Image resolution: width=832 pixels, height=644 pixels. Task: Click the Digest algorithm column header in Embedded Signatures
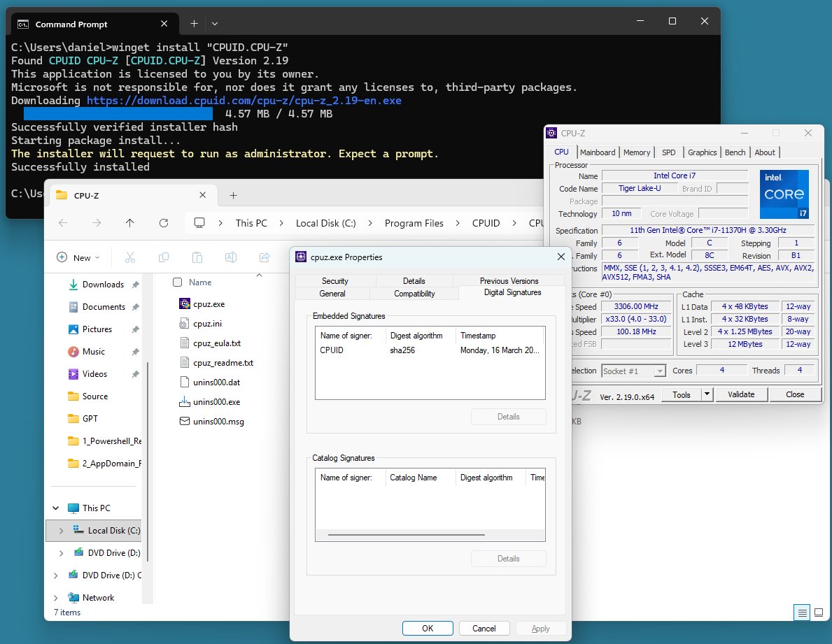pos(421,336)
